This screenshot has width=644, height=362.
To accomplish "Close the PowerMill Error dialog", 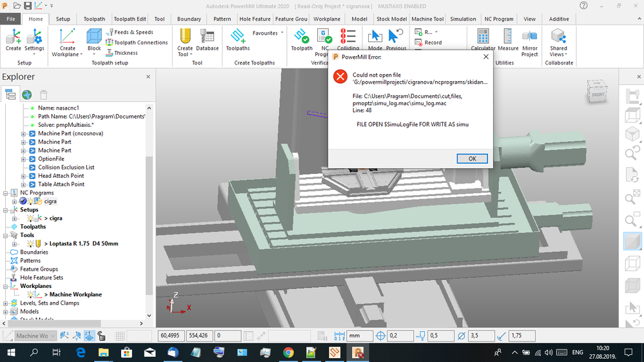I will (486, 57).
